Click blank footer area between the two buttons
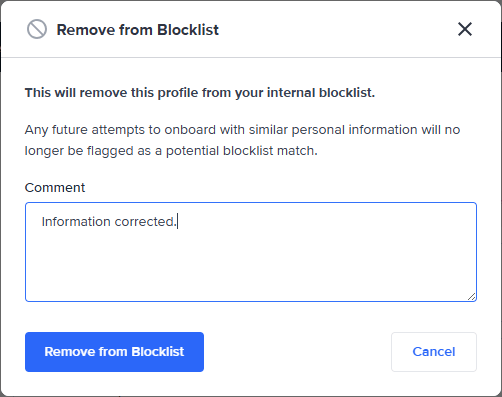Screen dimensions: 502x397 (x=297, y=352)
